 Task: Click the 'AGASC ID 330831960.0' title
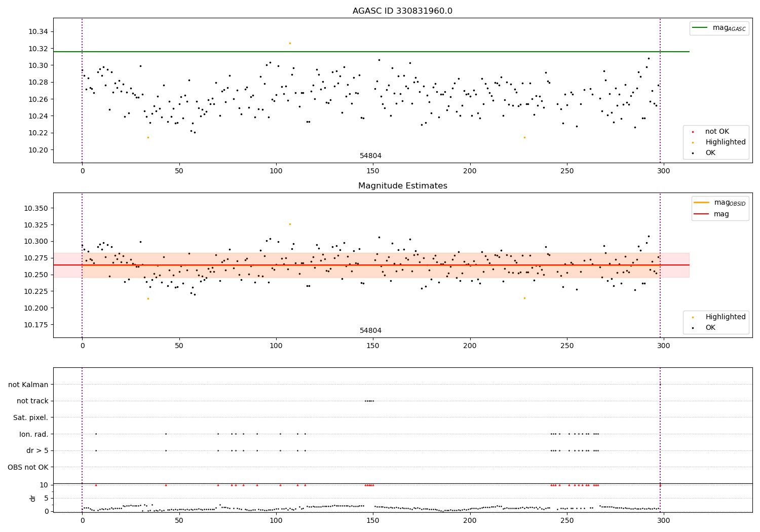click(x=402, y=11)
